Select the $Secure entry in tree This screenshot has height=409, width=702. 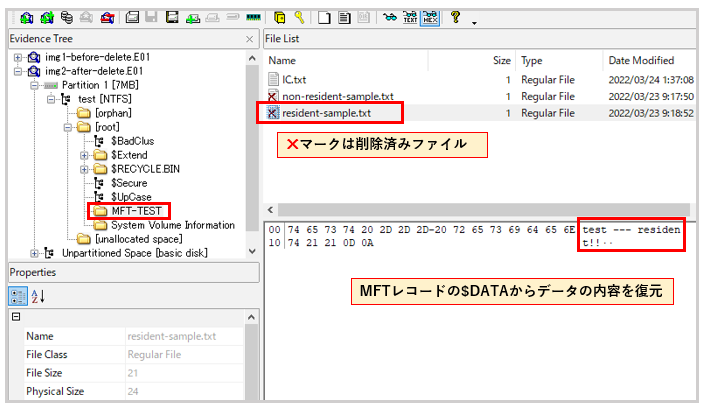click(129, 183)
